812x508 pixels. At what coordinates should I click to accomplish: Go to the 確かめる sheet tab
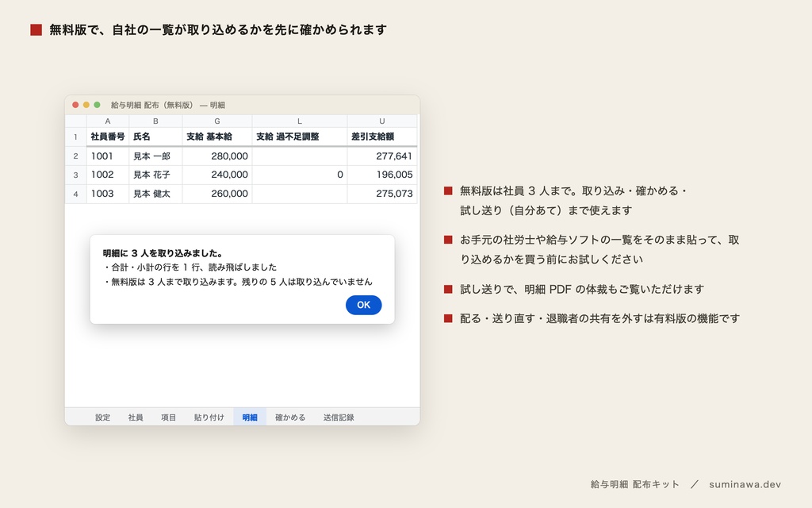pos(290,418)
